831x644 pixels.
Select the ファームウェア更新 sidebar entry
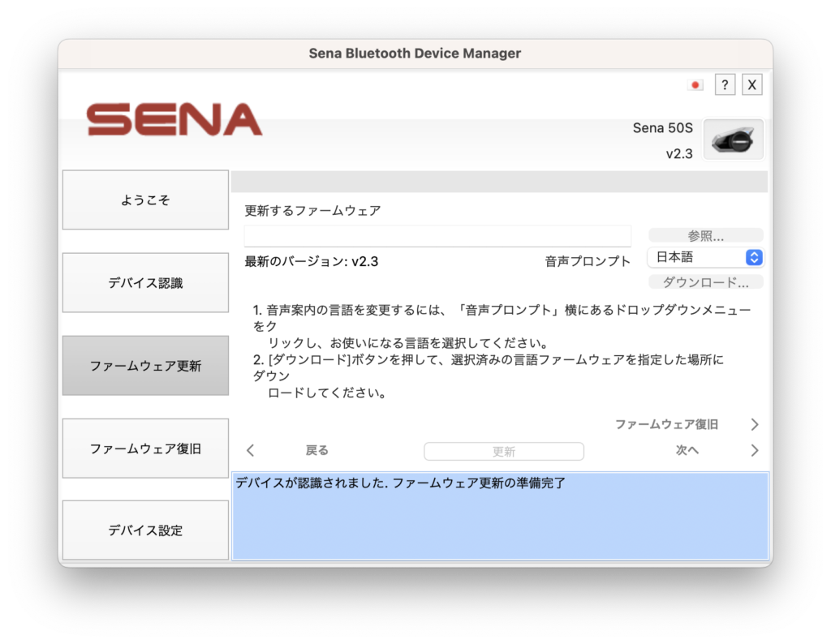point(144,365)
